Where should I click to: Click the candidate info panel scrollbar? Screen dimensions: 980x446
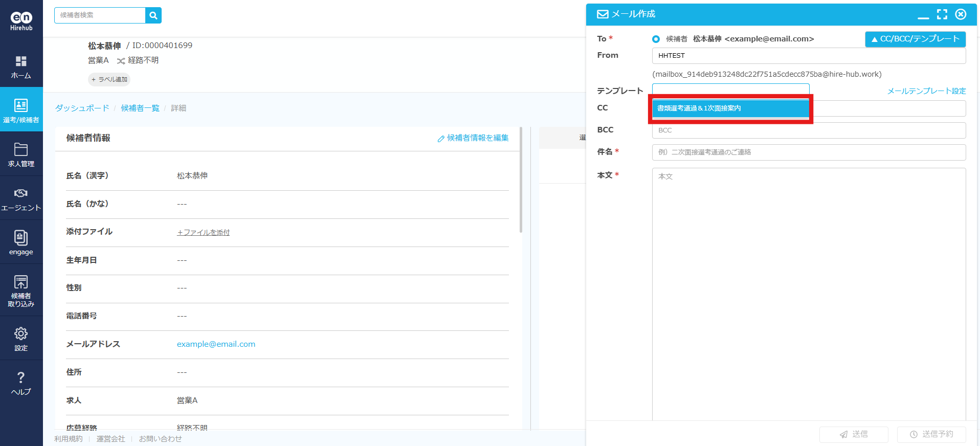coord(521,179)
